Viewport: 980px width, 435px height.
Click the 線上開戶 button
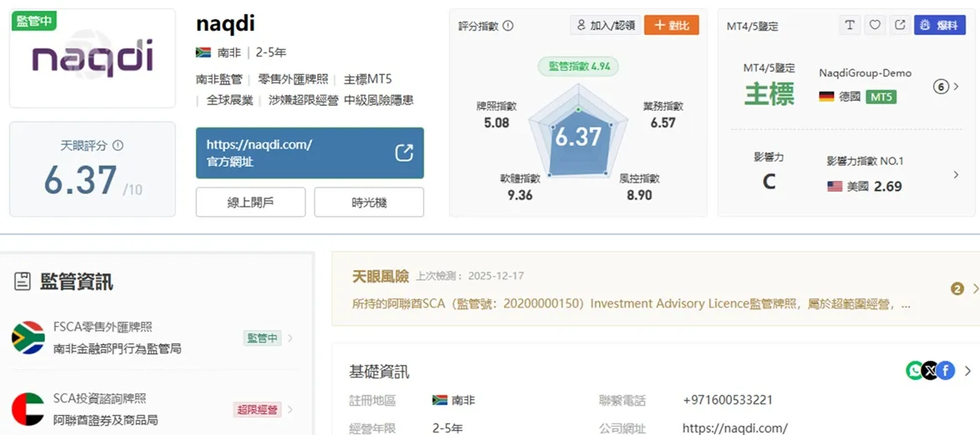click(x=250, y=202)
